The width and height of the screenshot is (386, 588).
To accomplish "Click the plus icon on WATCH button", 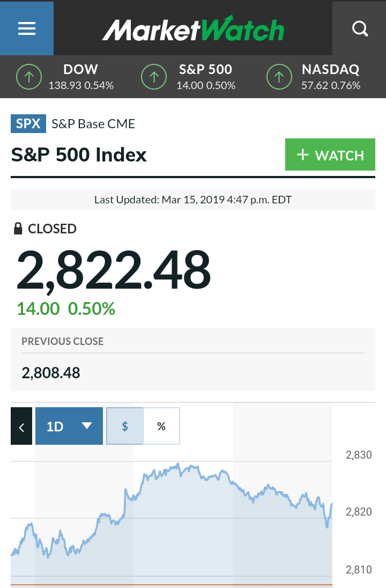I will tap(302, 155).
